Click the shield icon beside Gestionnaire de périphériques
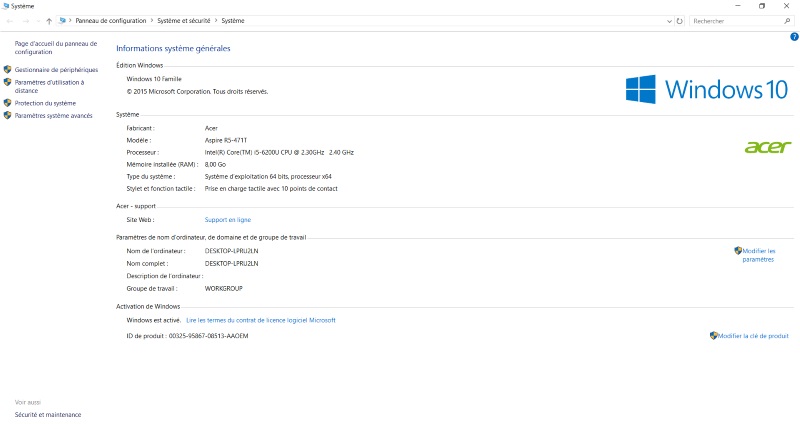The image size is (800, 429). click(x=7, y=69)
